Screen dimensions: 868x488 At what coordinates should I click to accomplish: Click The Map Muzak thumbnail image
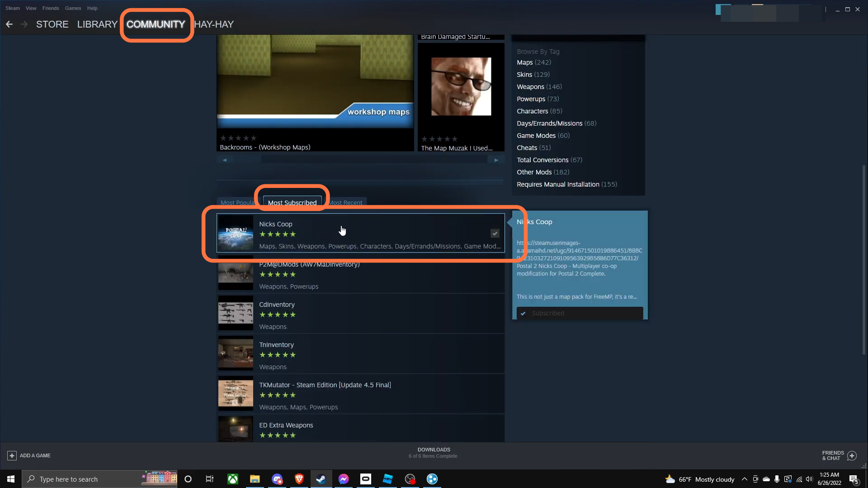[x=461, y=86]
